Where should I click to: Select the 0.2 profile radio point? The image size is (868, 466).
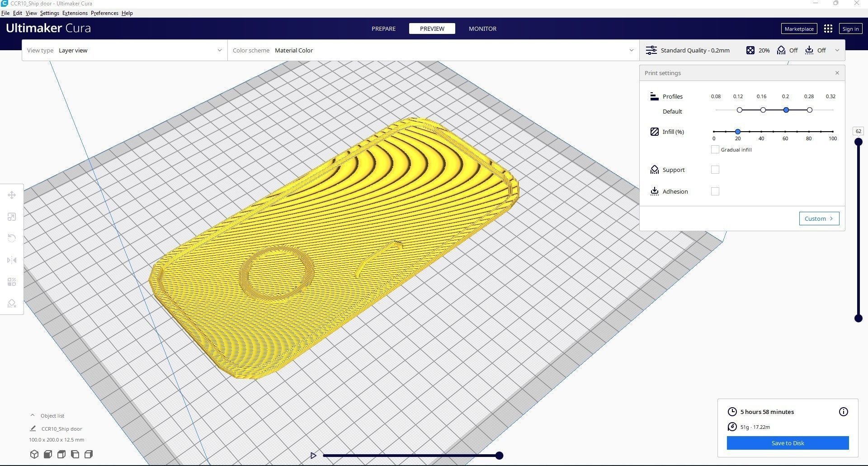tap(786, 110)
